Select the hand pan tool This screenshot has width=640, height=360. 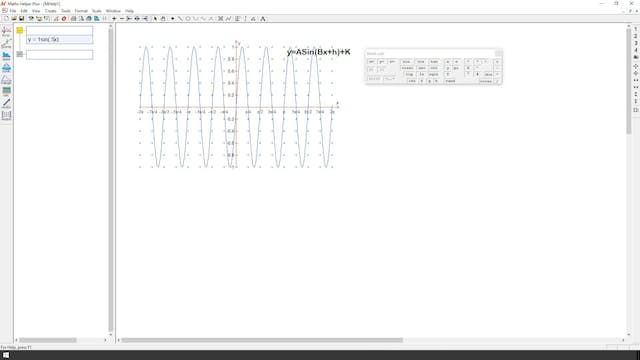point(163,18)
